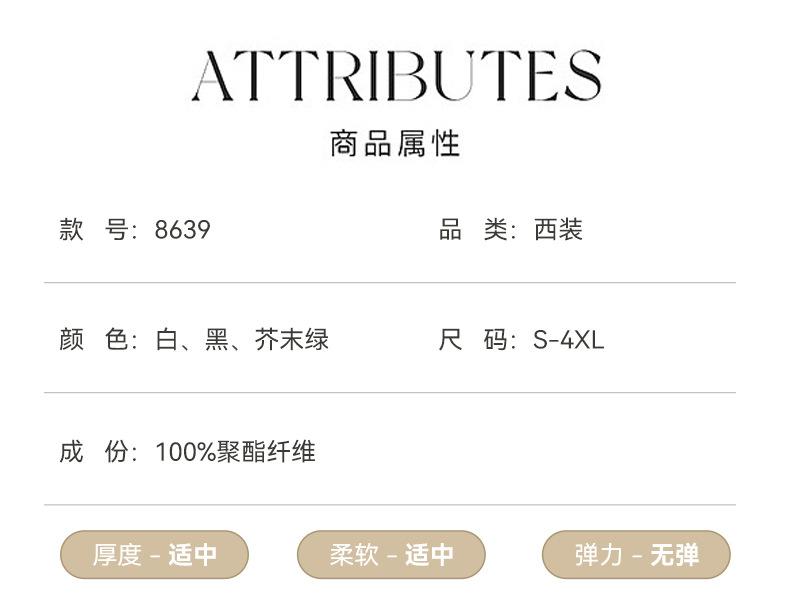
Task: Click the ATTRIBUTES heading text
Action: (395, 77)
